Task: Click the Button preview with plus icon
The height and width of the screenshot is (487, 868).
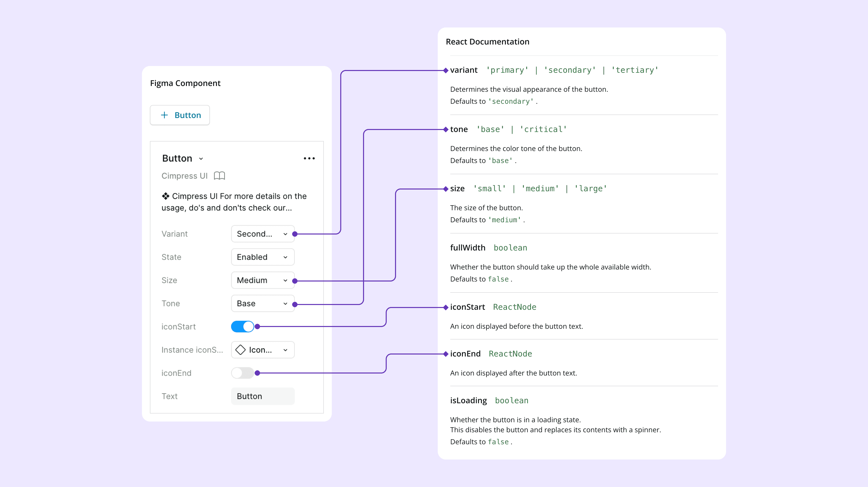Action: 180,115
